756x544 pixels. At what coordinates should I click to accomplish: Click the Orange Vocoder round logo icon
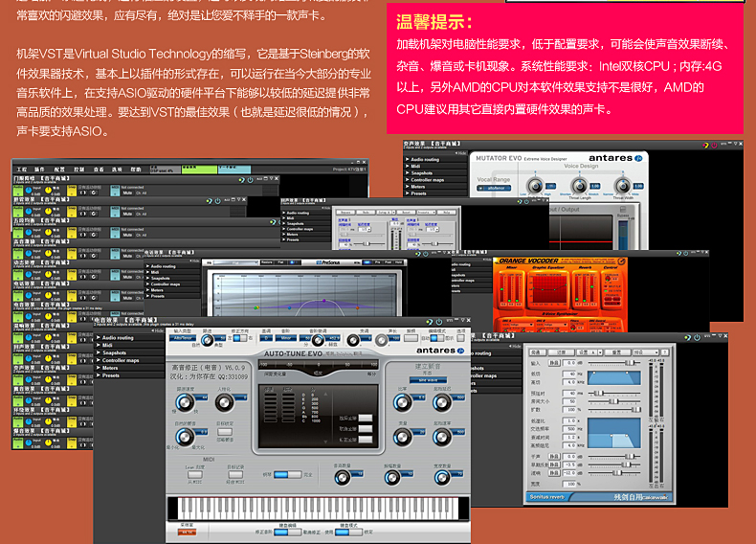(x=621, y=261)
